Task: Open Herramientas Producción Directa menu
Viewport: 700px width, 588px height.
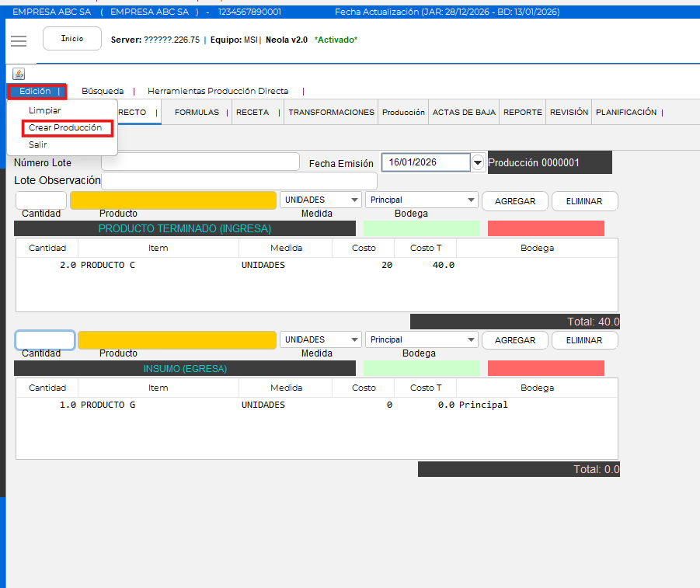Action: (218, 91)
